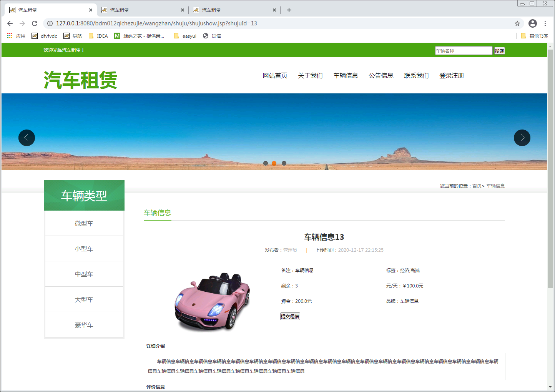555x392 pixels.
Task: Show next banner slide
Action: click(522, 138)
